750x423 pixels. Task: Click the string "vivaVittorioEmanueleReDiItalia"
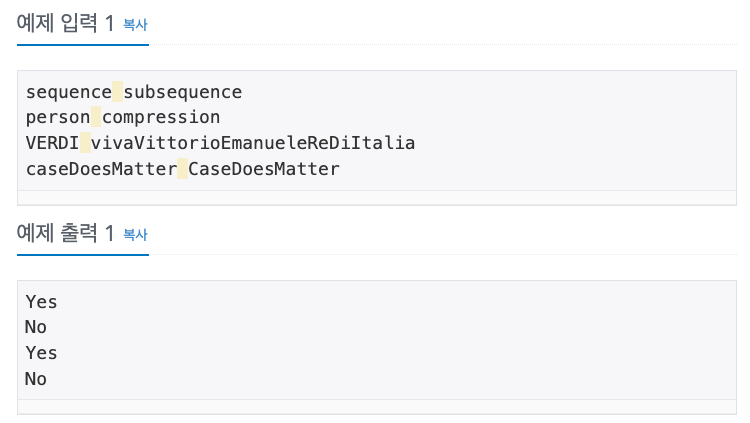[x=253, y=143]
